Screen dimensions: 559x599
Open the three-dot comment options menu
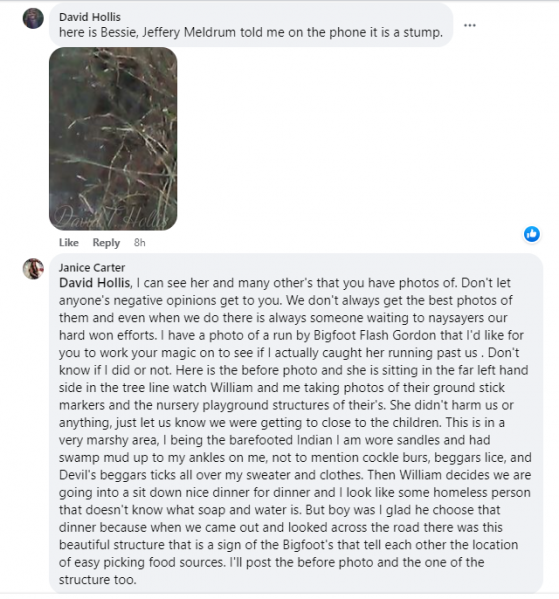[x=470, y=25]
